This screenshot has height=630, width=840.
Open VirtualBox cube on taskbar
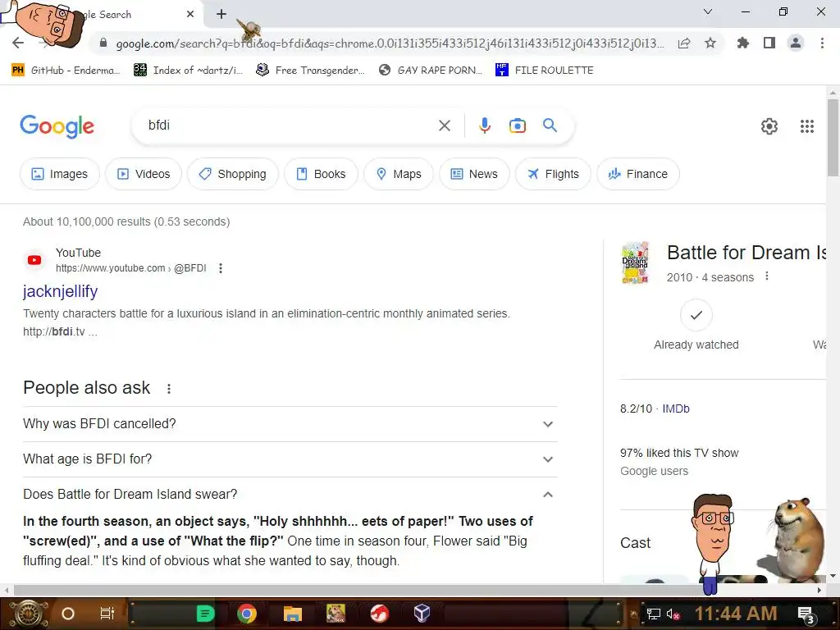422,613
